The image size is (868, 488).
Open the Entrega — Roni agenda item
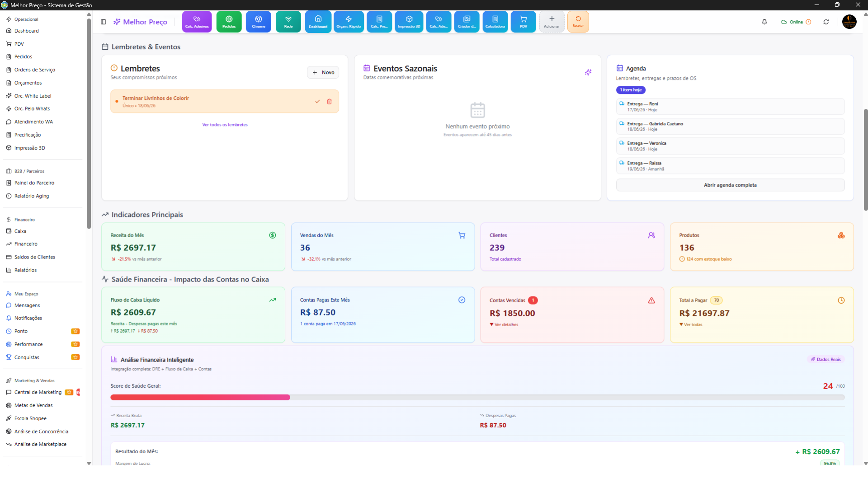coord(730,107)
